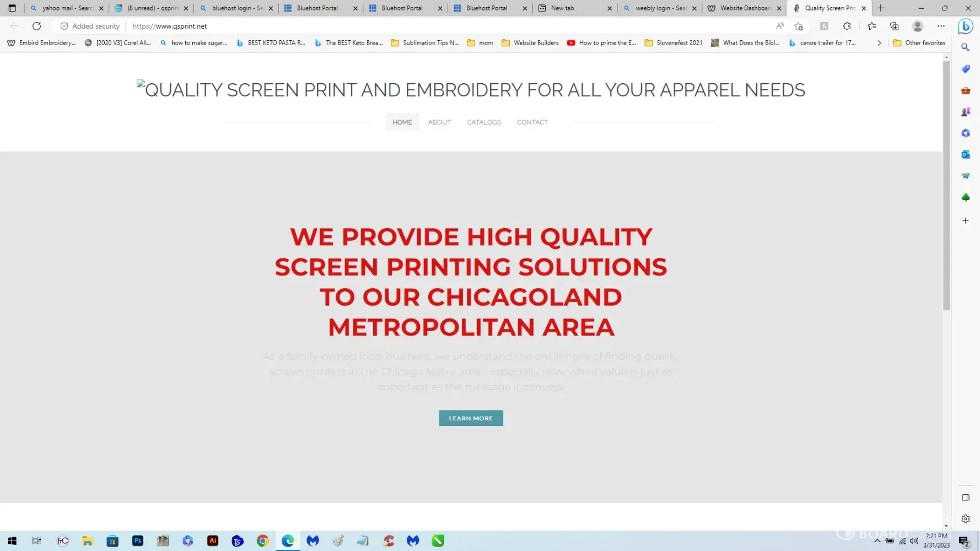Image resolution: width=980 pixels, height=551 pixels.
Task: Close the yahoo mail search tab
Action: coord(101,8)
